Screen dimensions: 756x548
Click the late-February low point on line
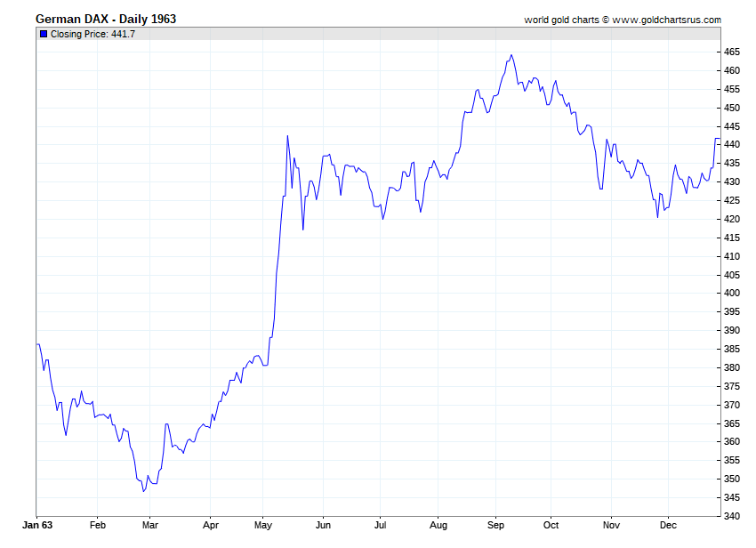(143, 491)
